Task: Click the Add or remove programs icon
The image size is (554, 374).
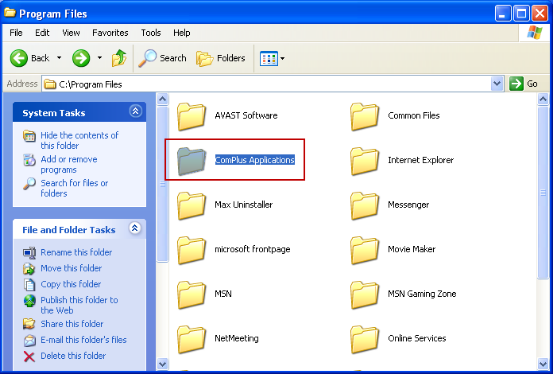Action: pyautogui.click(x=29, y=160)
